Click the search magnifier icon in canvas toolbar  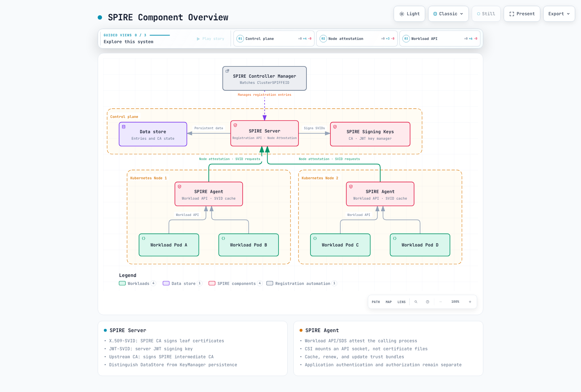tap(416, 302)
